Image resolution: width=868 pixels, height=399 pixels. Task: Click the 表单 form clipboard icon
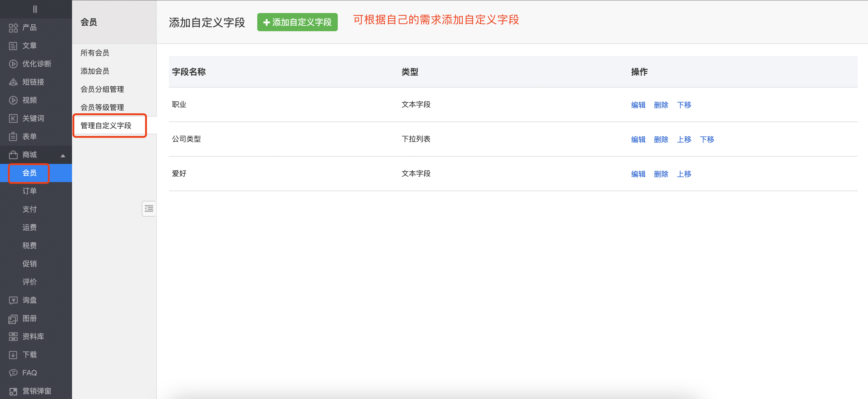pos(13,137)
